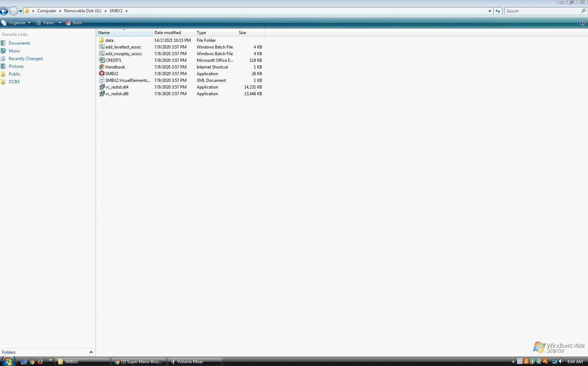The width and height of the screenshot is (588, 366).
Task: Open recent pages dropdown beside Forward
Action: 20,11
